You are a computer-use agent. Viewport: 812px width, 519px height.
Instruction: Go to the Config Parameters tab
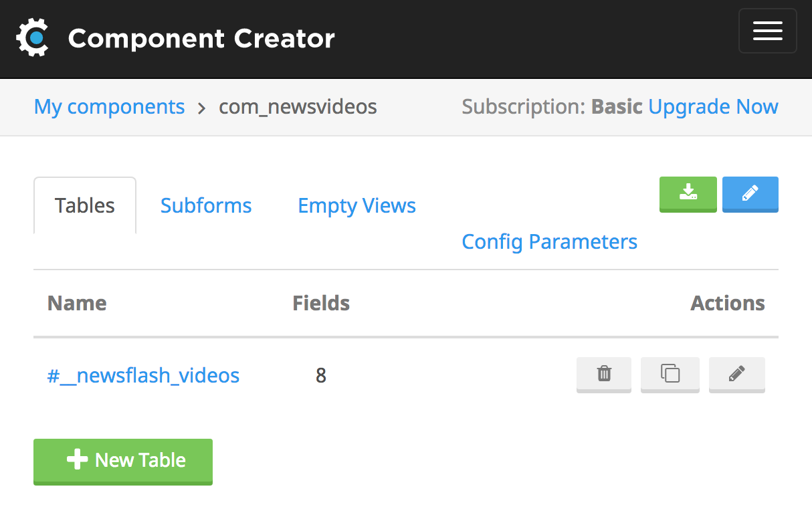point(549,241)
